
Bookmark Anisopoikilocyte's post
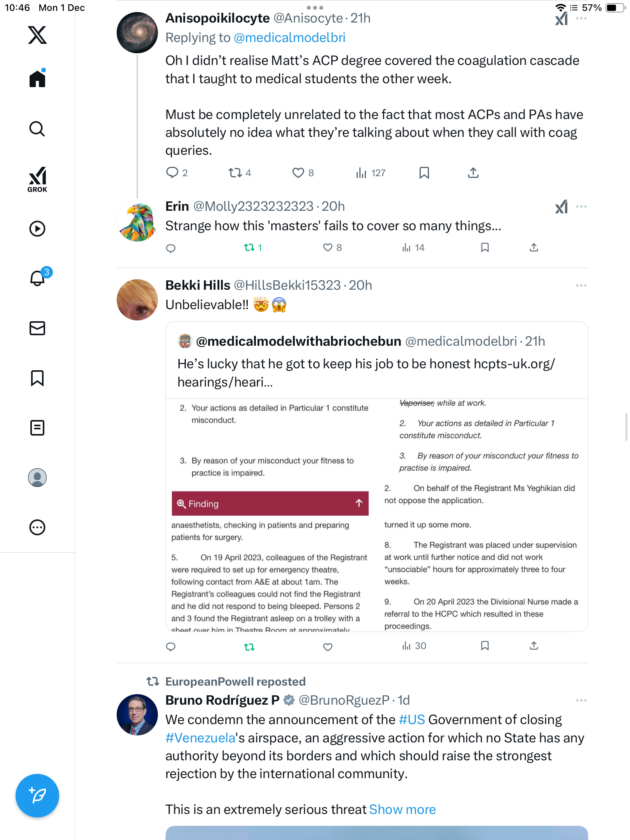[x=424, y=173]
